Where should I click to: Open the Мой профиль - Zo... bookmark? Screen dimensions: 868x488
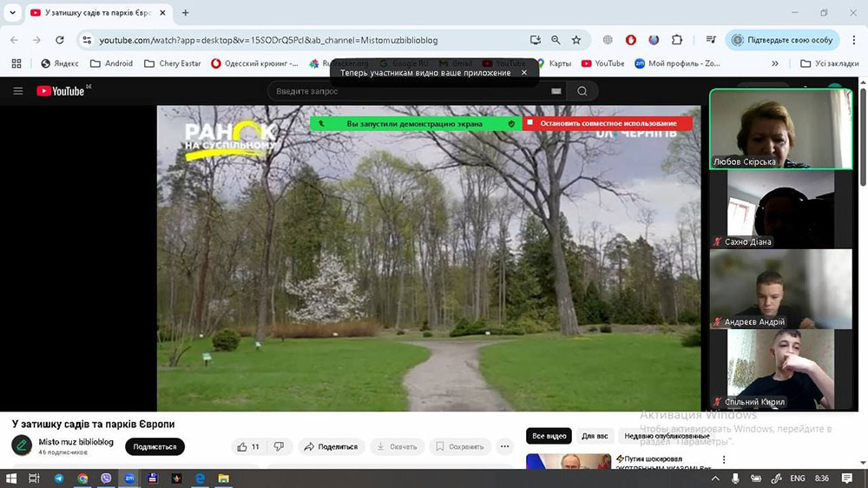coord(678,63)
